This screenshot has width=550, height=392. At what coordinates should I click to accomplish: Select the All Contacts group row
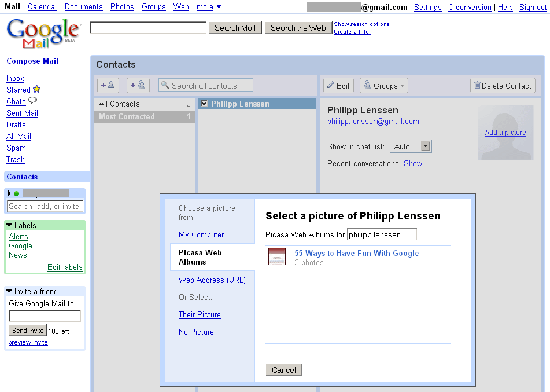145,104
